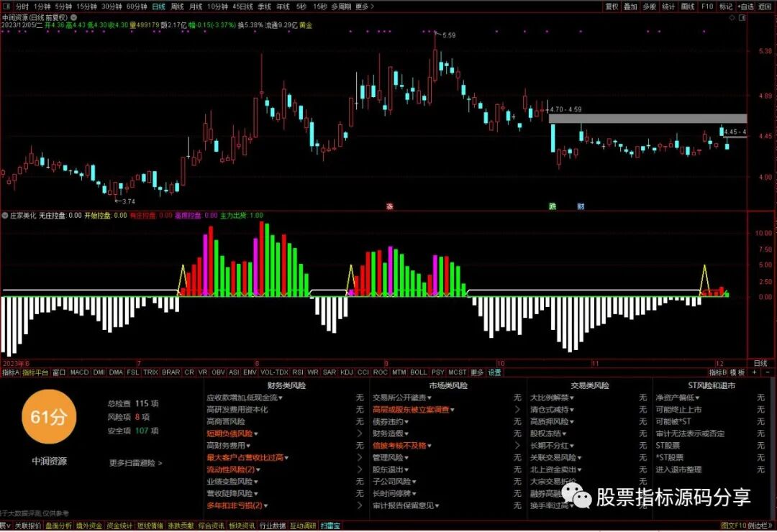
Task: Switch to 5分钟 chart period
Action: 63,6
